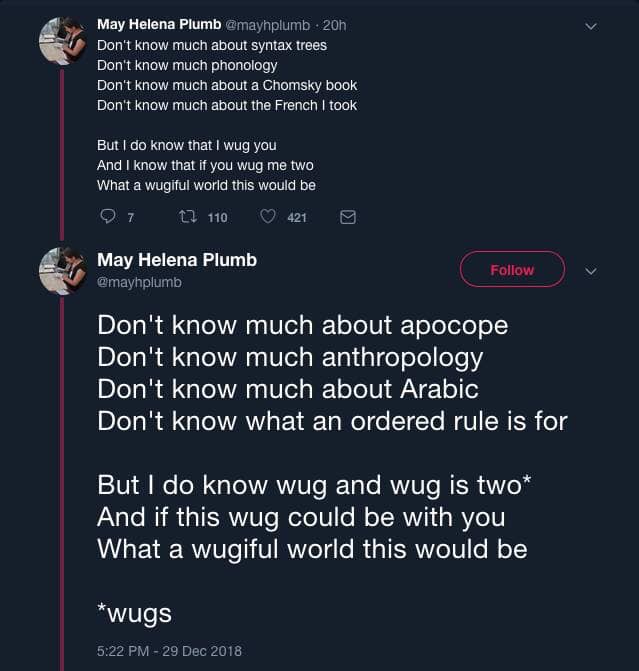Open the 20h timestamp link
Screen dimensions: 639x671
click(334, 24)
